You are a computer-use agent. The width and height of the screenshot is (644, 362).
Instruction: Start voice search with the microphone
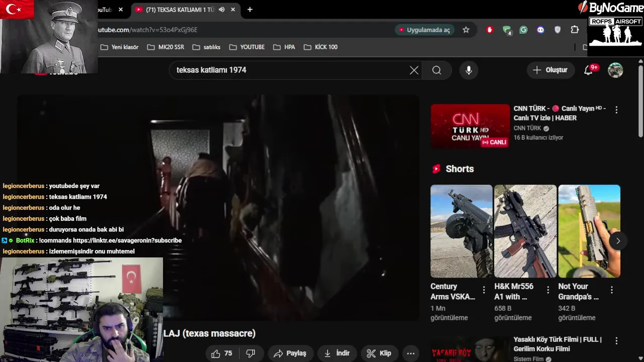(x=469, y=70)
